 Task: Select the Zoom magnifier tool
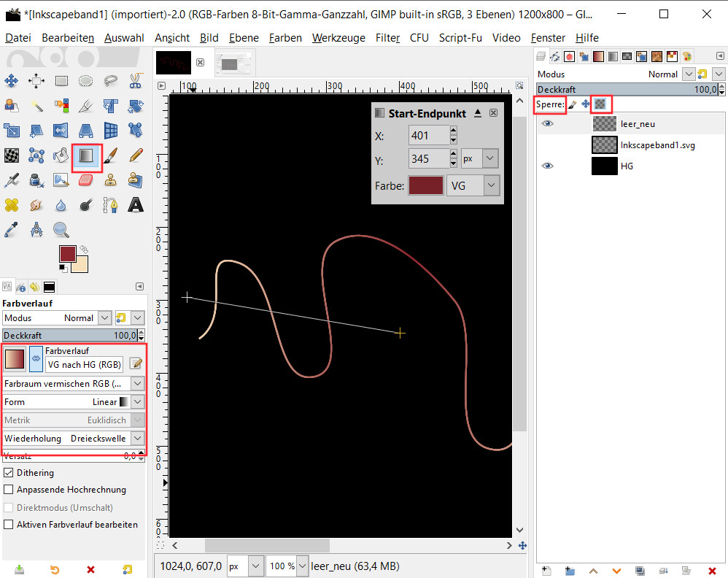(x=61, y=229)
